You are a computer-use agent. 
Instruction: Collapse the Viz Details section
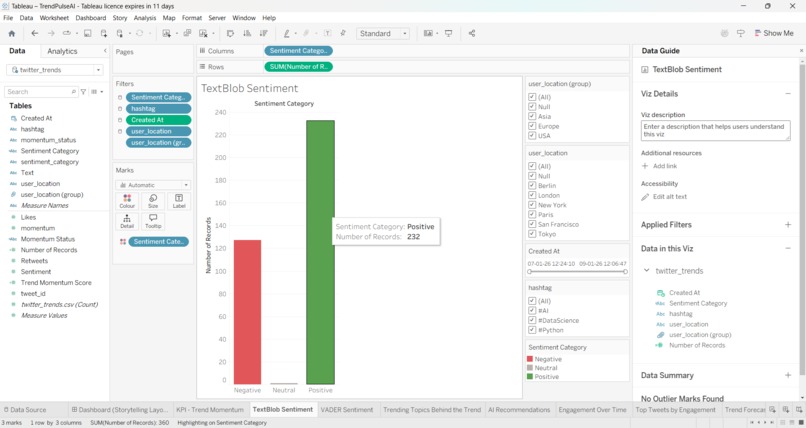pyautogui.click(x=787, y=94)
